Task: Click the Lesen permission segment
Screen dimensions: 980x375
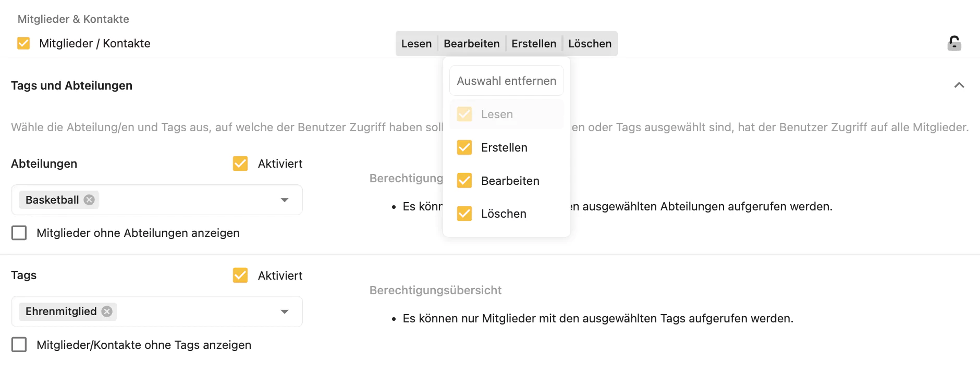Action: point(416,44)
